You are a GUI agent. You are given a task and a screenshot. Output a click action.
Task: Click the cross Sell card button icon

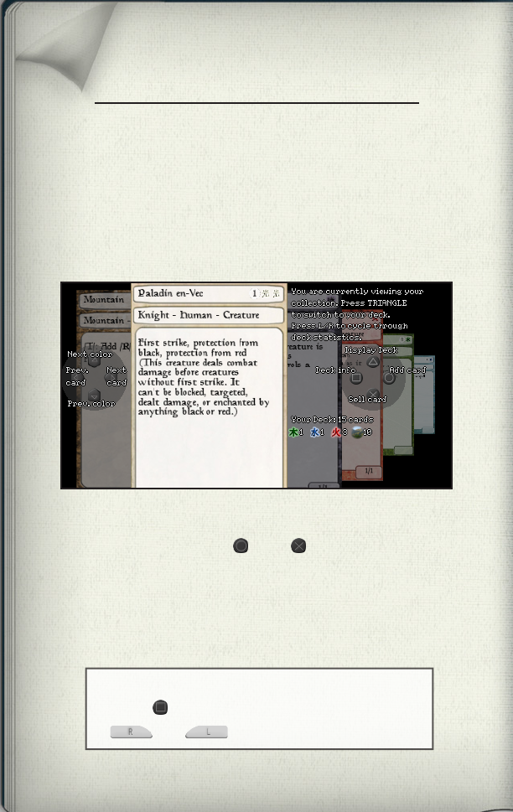coord(372,394)
